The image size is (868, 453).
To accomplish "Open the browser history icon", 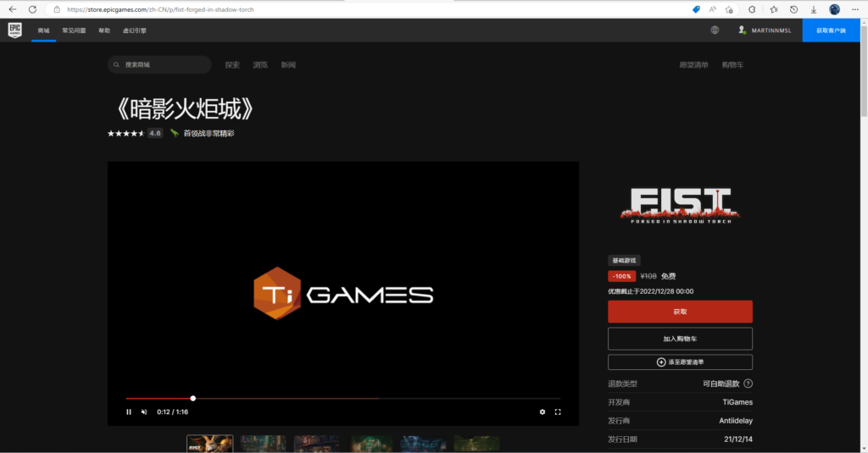I will (793, 9).
